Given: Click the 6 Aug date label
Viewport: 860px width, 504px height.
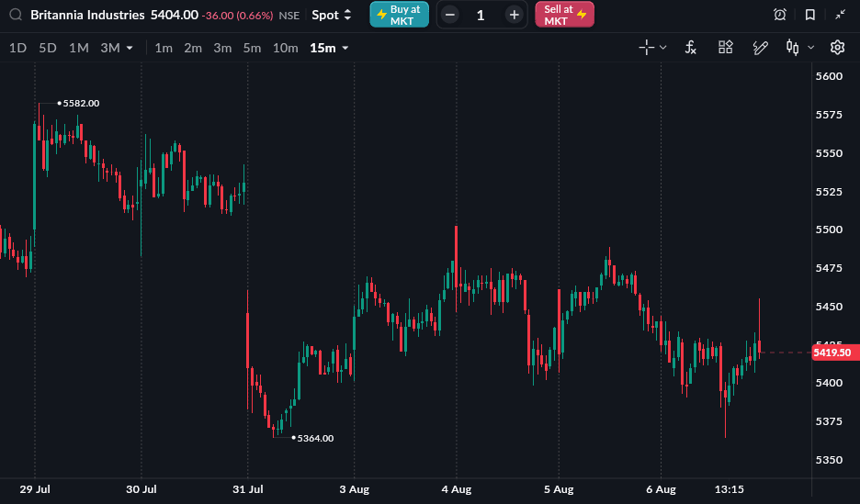Looking at the screenshot, I should click(661, 489).
